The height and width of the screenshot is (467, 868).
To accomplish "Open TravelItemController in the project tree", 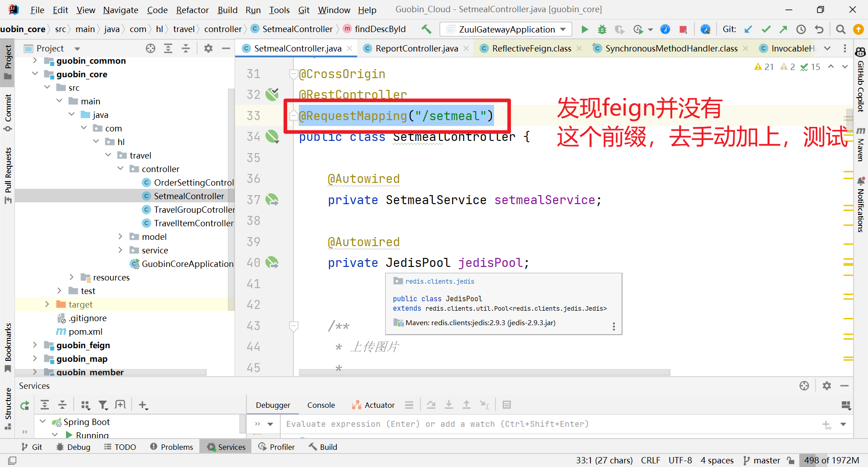I will (x=193, y=223).
